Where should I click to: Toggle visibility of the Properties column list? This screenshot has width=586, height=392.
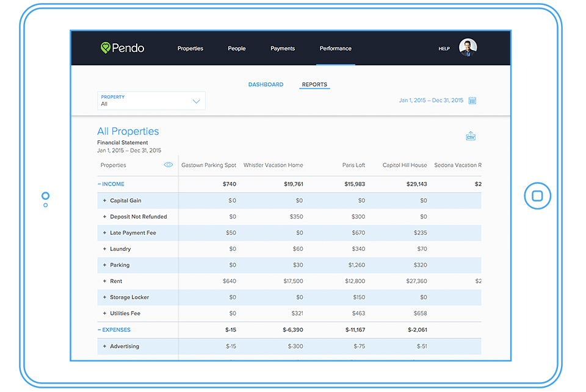point(168,164)
